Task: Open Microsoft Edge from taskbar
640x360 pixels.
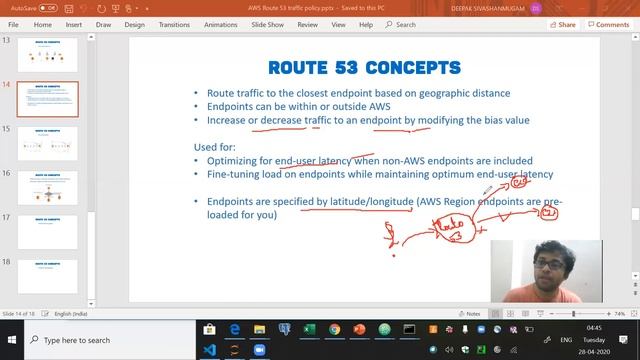Action: tap(235, 329)
